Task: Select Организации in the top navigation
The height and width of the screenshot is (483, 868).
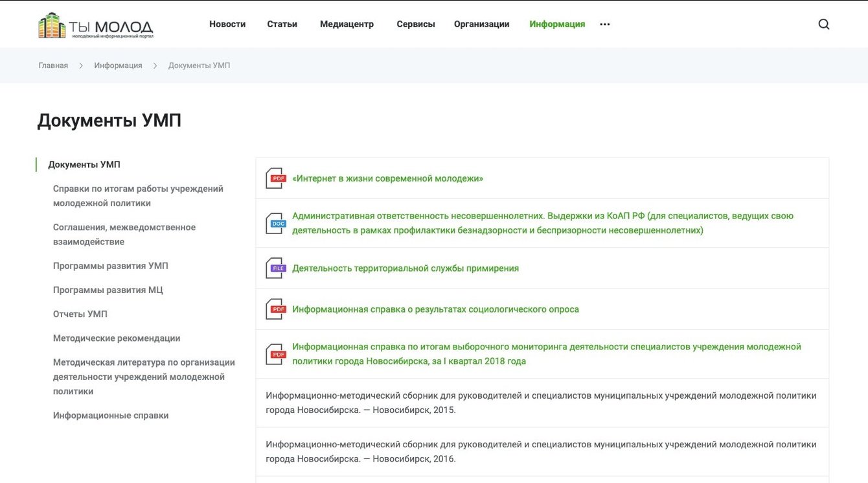Action: (x=481, y=25)
